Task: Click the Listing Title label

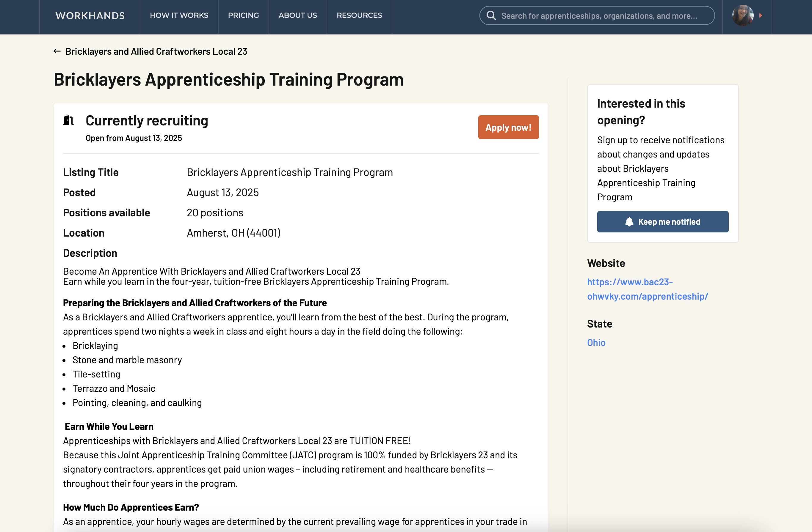Action: point(91,172)
